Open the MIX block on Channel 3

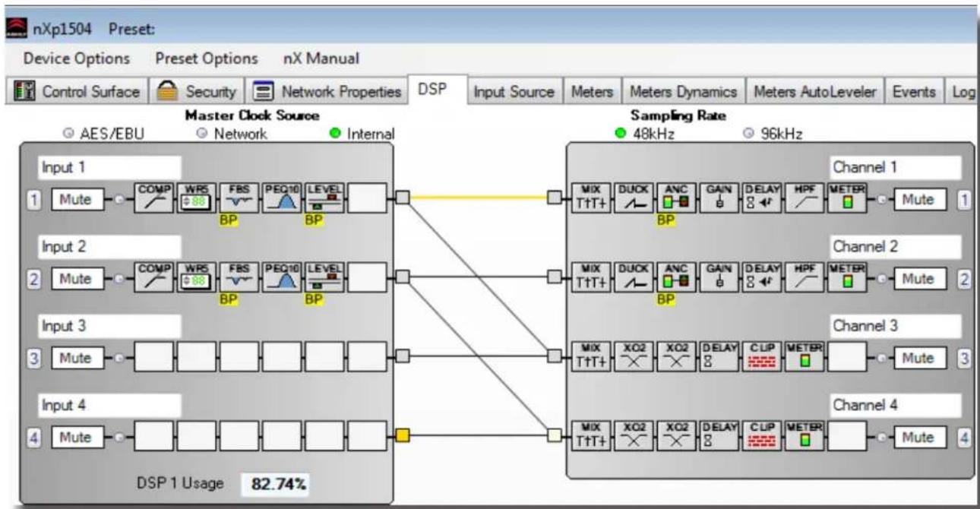tap(591, 357)
